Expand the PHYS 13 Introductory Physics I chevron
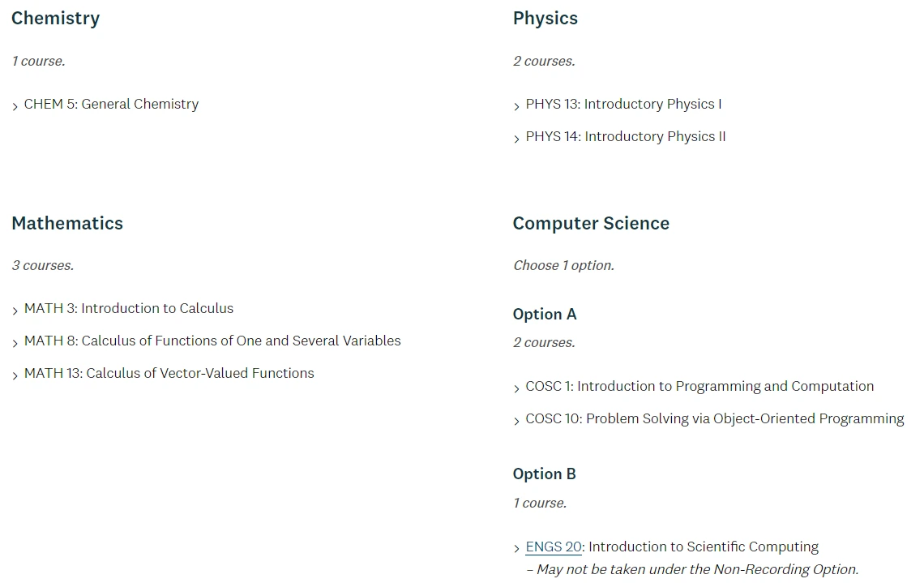The image size is (924, 583). 516,107
